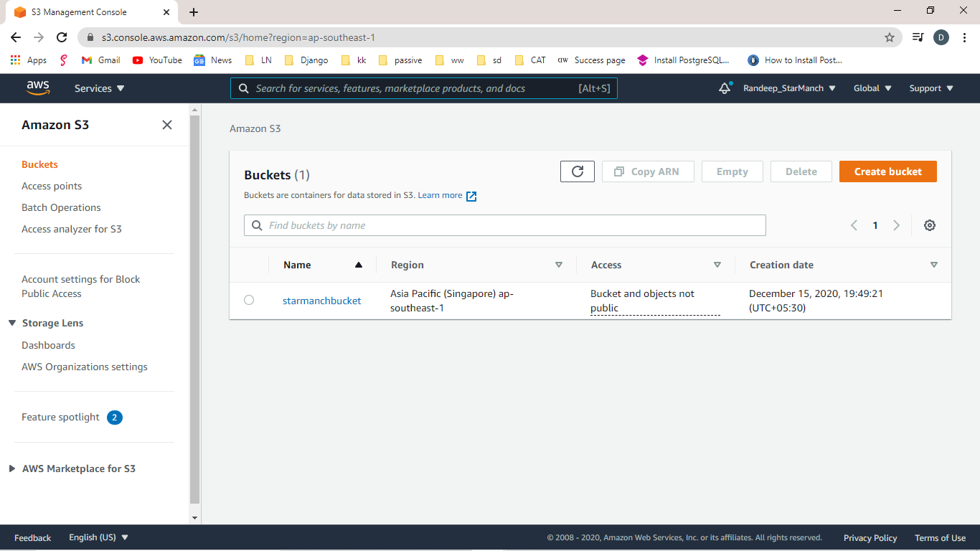Viewport: 980px width, 551px height.
Task: Sort buckets by Creation date arrow
Action: point(934,265)
